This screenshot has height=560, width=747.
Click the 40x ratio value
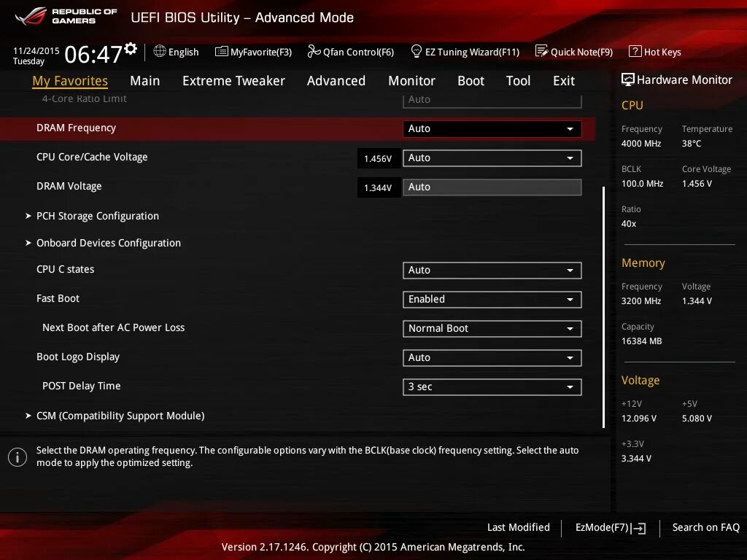coord(629,224)
